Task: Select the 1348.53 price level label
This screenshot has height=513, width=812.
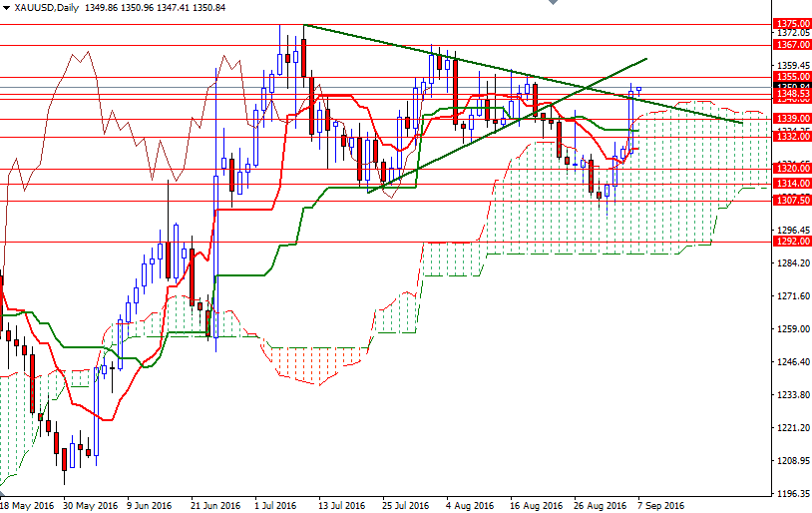Action: coord(792,94)
